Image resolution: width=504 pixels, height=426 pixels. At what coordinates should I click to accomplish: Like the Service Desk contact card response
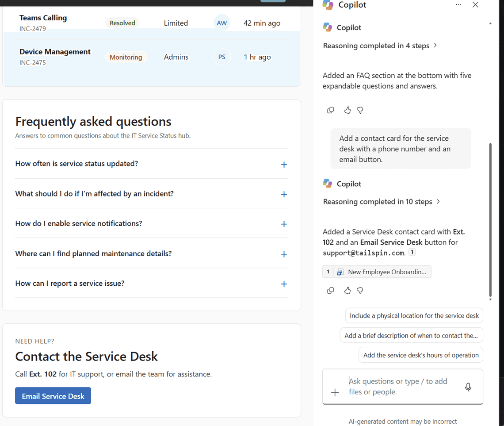[x=347, y=291]
